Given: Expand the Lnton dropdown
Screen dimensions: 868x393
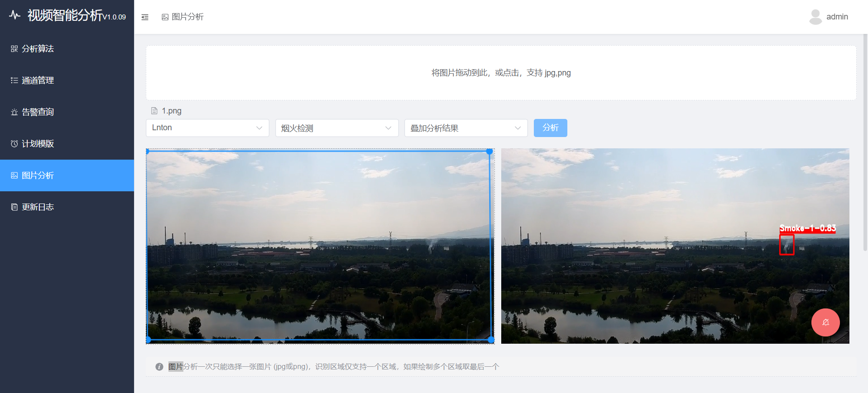Looking at the screenshot, I should coord(207,128).
